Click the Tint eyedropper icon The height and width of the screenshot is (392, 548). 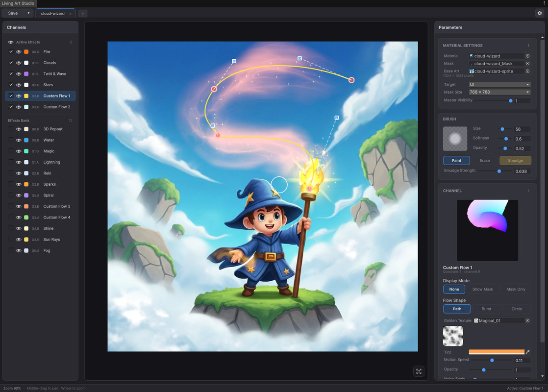click(528, 352)
